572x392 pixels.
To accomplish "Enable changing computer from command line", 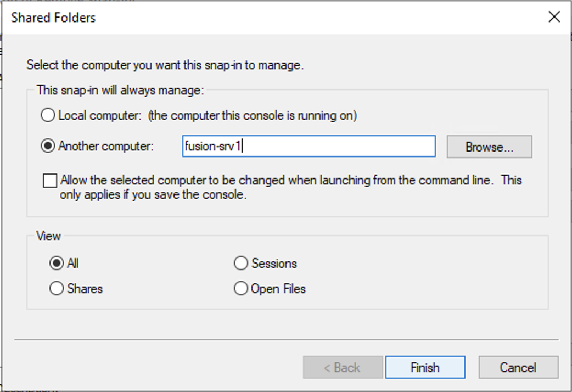I will point(51,180).
